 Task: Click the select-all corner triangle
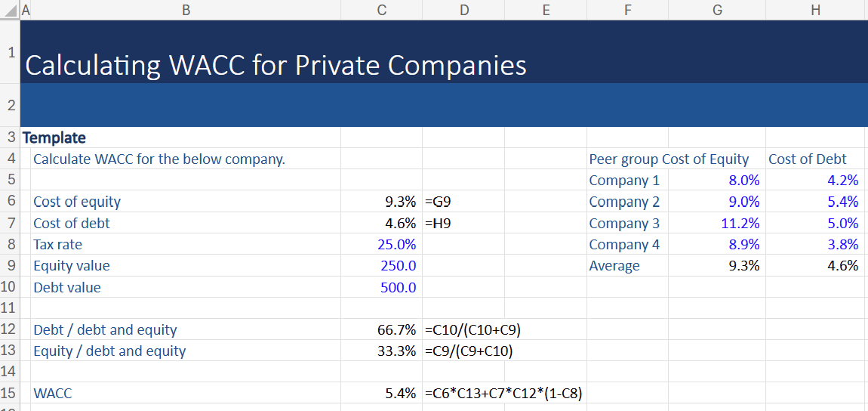[10, 10]
